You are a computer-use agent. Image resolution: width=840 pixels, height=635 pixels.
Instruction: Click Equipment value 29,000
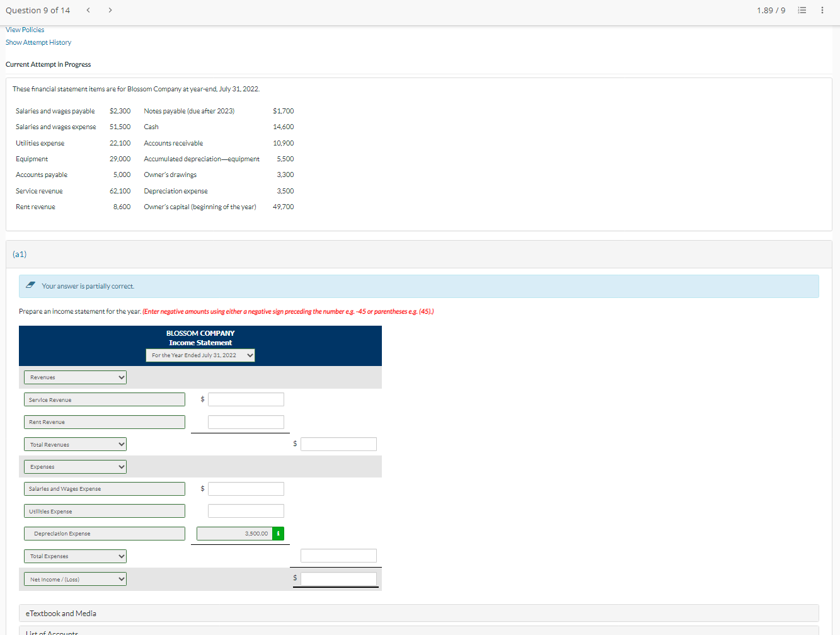pyautogui.click(x=120, y=159)
